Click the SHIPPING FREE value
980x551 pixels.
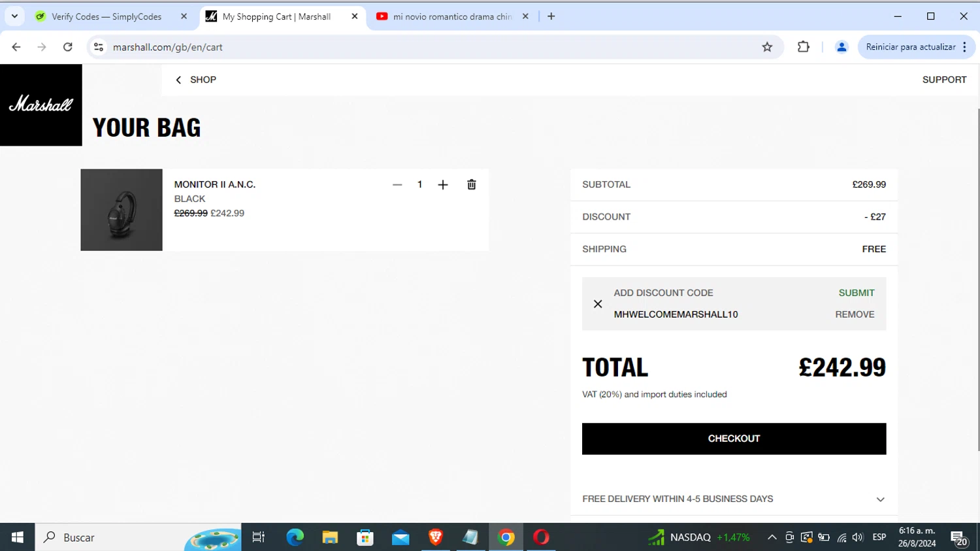pos(874,249)
